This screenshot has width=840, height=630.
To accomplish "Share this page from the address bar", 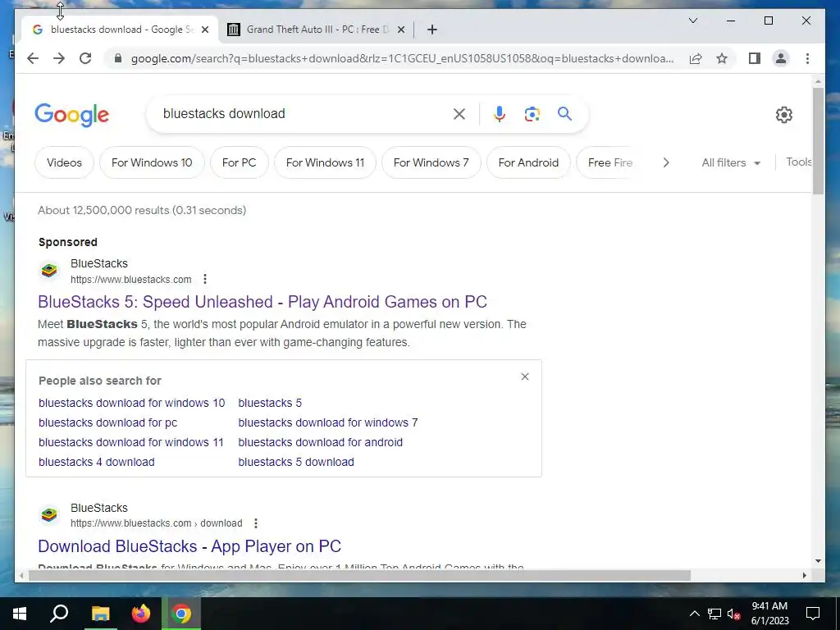I will coord(696,58).
